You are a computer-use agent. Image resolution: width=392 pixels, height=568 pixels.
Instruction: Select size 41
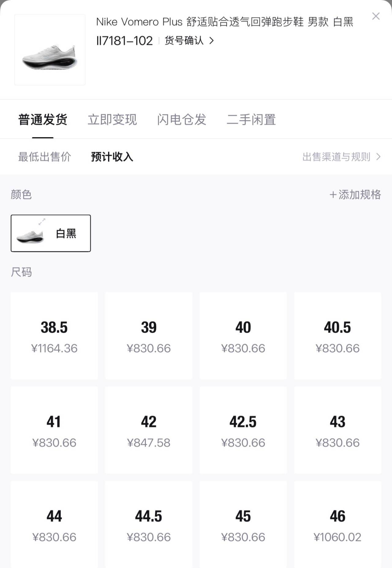coord(54,430)
